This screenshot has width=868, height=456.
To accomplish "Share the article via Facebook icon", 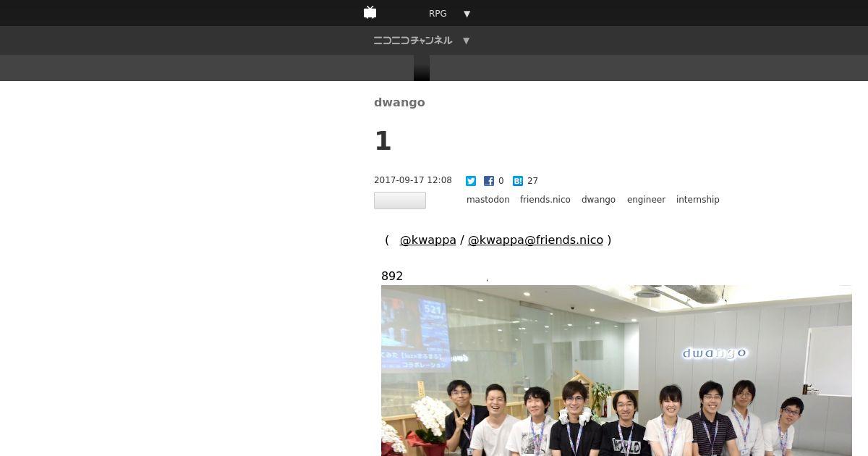I will [489, 181].
